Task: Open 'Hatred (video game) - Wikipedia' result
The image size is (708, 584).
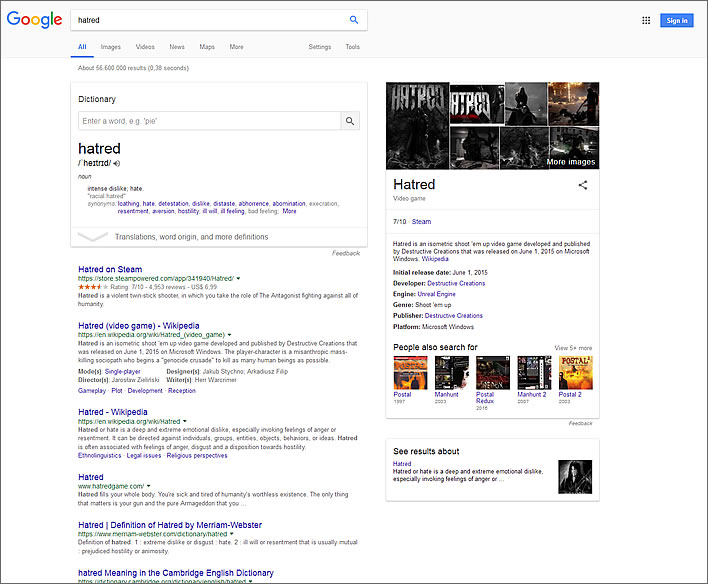Action: point(139,326)
